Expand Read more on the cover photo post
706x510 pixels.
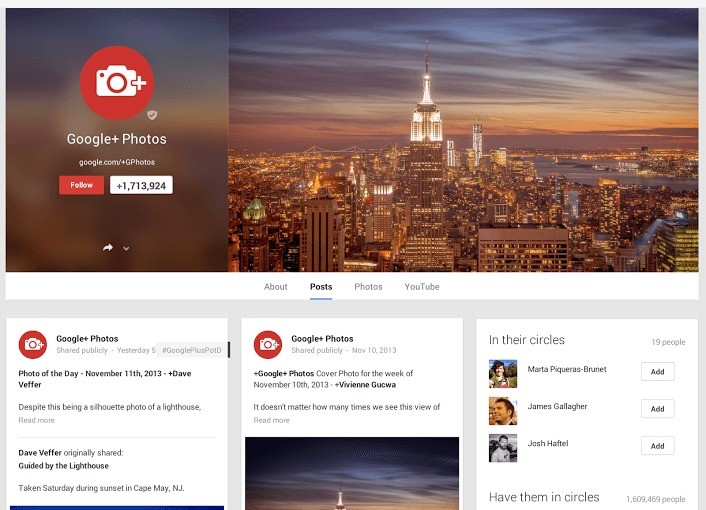272,421
